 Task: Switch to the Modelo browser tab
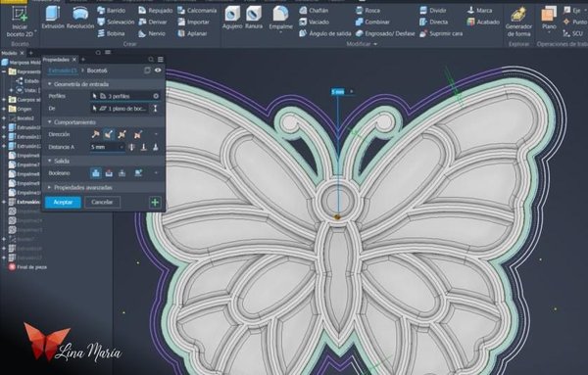(x=9, y=53)
